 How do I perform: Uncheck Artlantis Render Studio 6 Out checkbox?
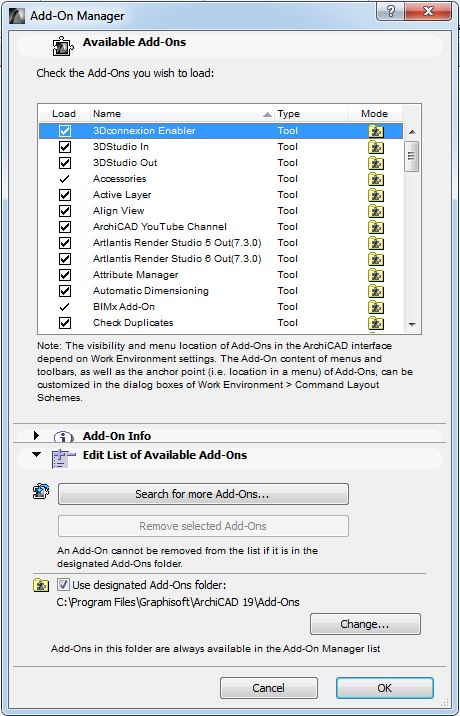(65, 259)
